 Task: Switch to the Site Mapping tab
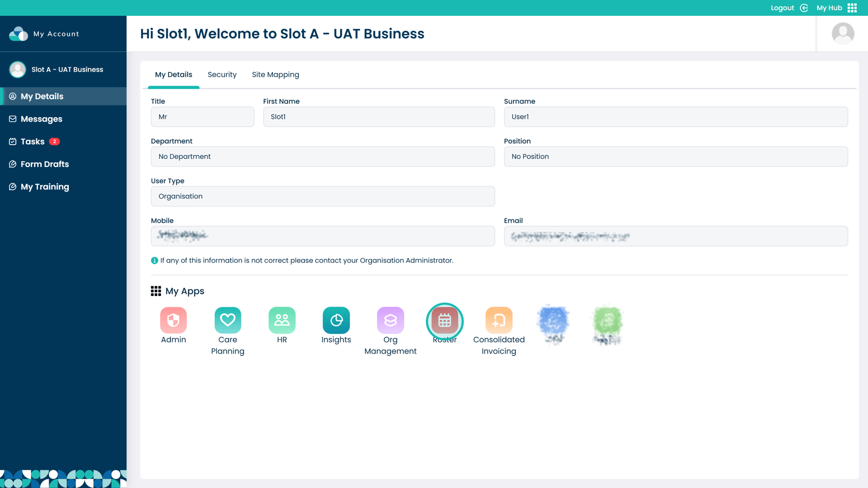click(275, 75)
